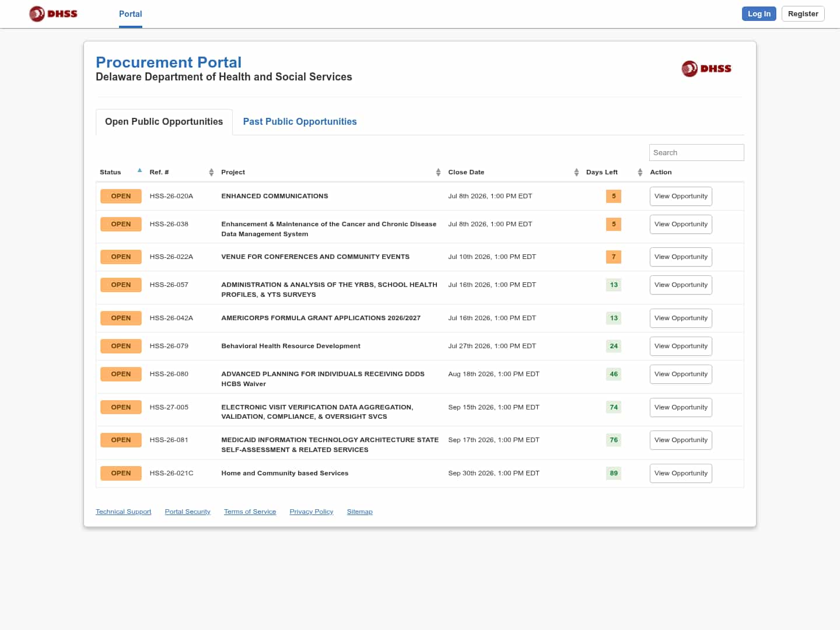Click the DHSS logo in top navigation bar
The image size is (840, 630).
(x=53, y=13)
